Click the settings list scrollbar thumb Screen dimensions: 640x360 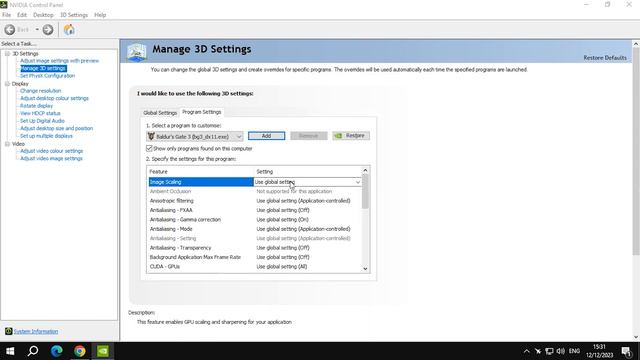(x=365, y=191)
